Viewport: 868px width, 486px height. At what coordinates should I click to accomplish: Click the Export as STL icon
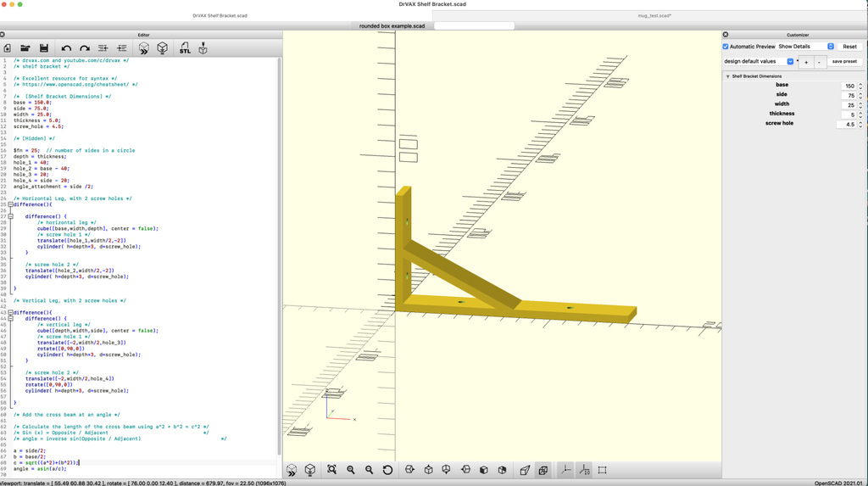(185, 48)
